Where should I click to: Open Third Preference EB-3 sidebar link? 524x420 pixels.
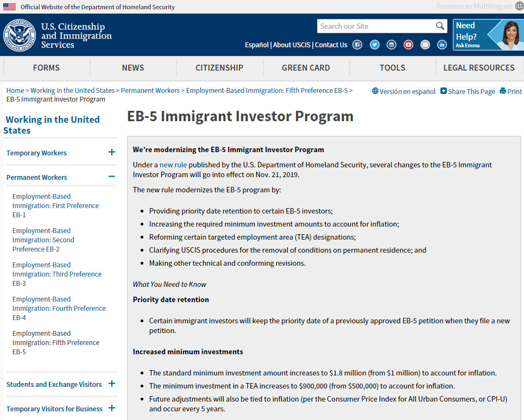(x=57, y=274)
